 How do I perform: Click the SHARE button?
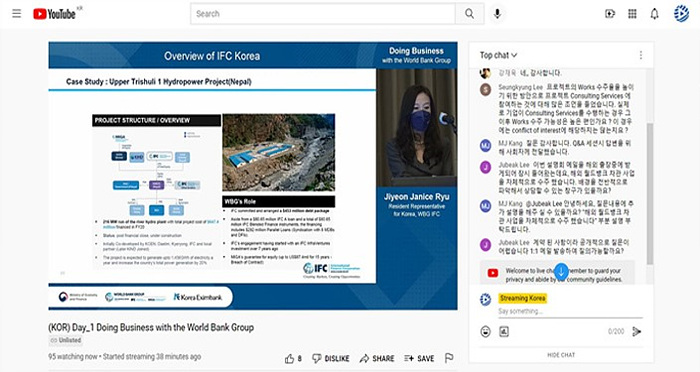[x=377, y=358]
